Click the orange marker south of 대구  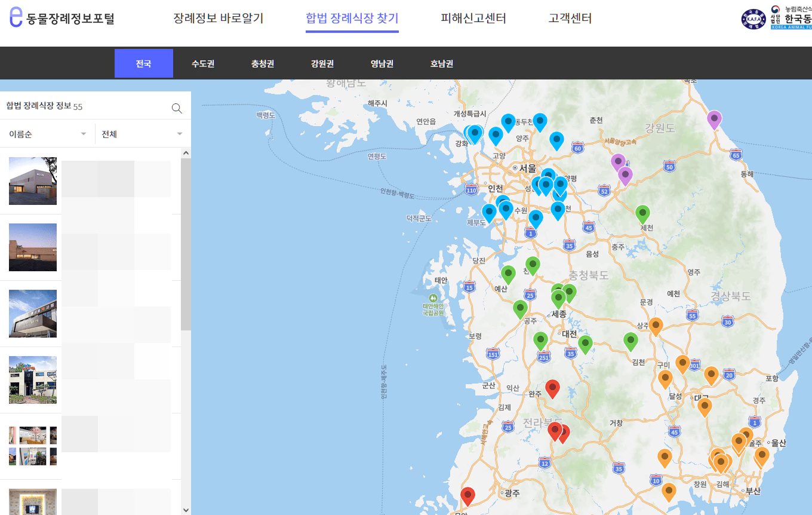pyautogui.click(x=705, y=408)
